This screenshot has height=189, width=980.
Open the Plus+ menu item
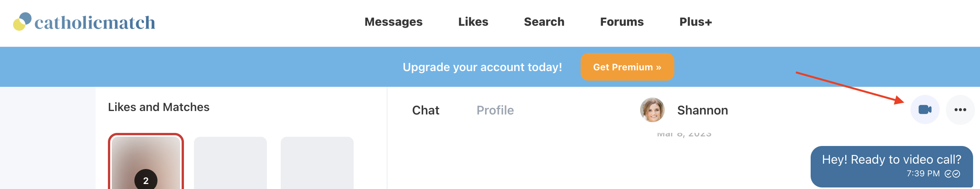(x=695, y=22)
